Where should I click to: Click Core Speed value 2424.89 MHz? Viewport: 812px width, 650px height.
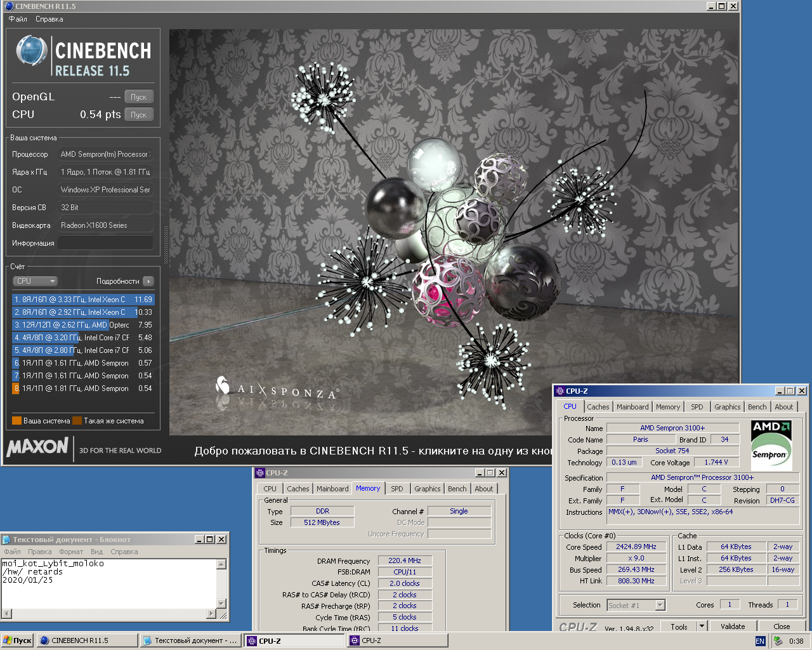click(x=636, y=547)
